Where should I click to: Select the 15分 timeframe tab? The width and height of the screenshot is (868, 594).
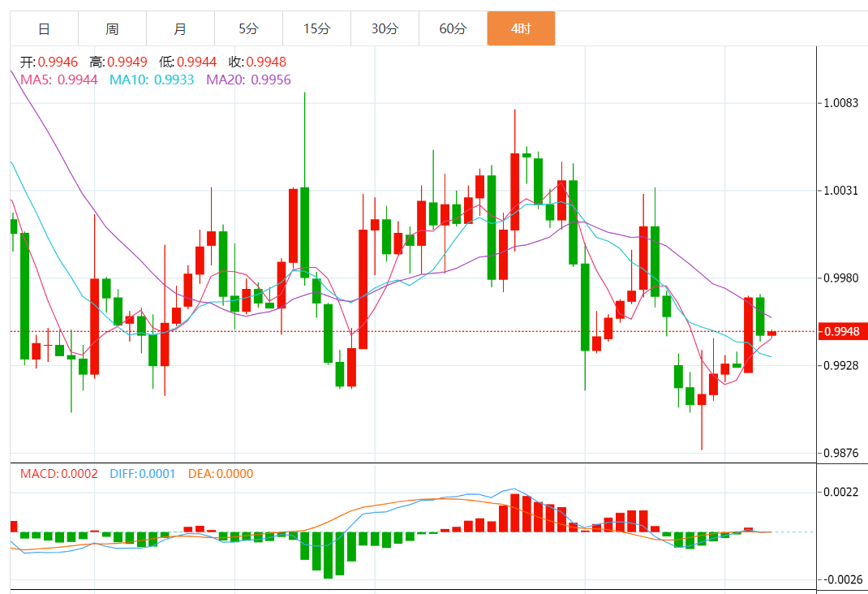[316, 28]
